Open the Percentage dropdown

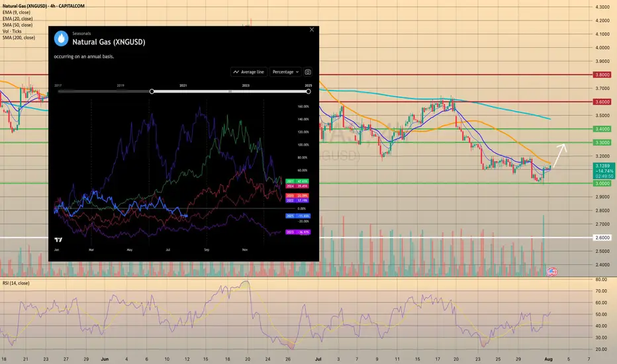(x=286, y=72)
